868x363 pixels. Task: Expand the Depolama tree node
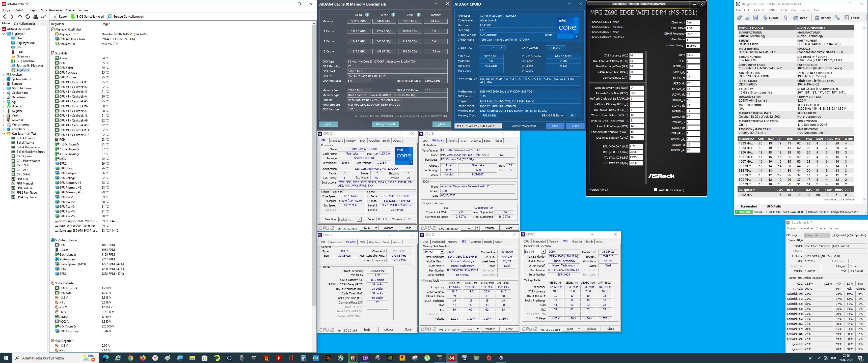coord(4,97)
